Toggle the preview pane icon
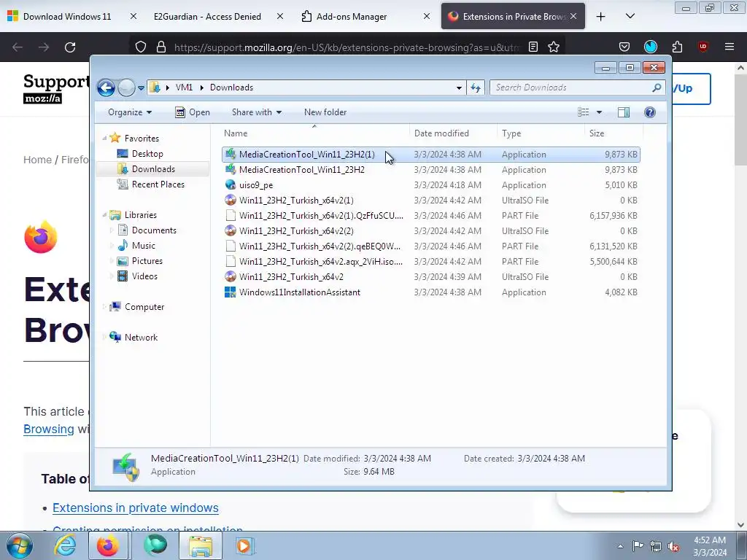The width and height of the screenshot is (747, 560). (x=624, y=112)
